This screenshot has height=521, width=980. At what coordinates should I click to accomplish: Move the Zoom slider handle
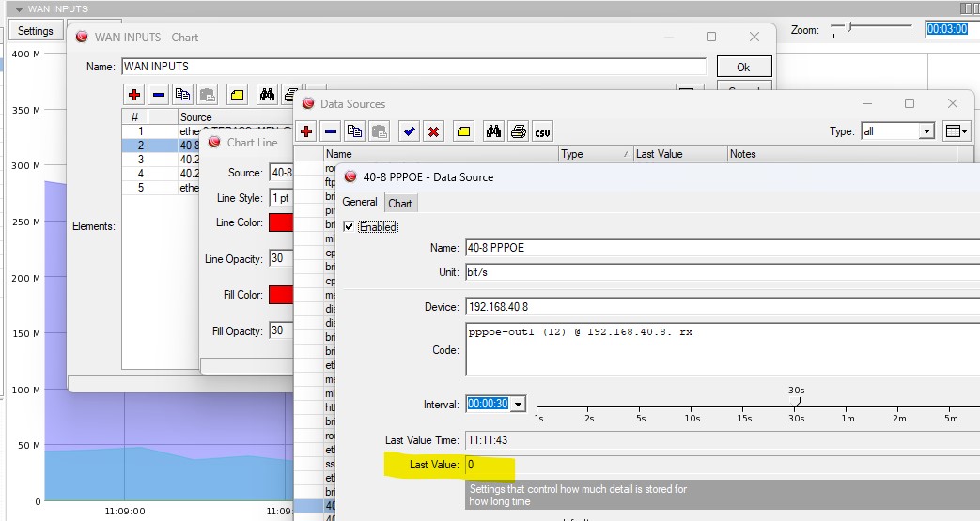(x=848, y=27)
